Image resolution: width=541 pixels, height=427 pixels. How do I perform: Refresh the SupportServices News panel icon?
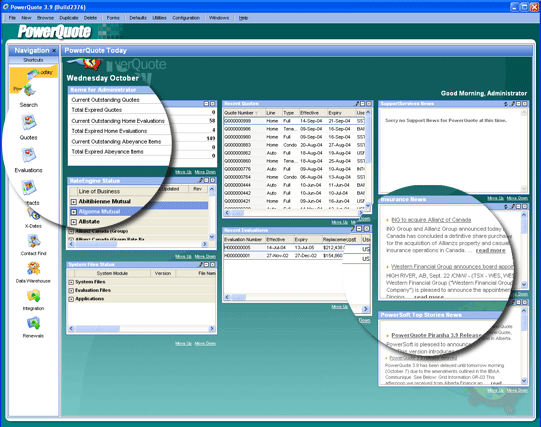[x=506, y=103]
